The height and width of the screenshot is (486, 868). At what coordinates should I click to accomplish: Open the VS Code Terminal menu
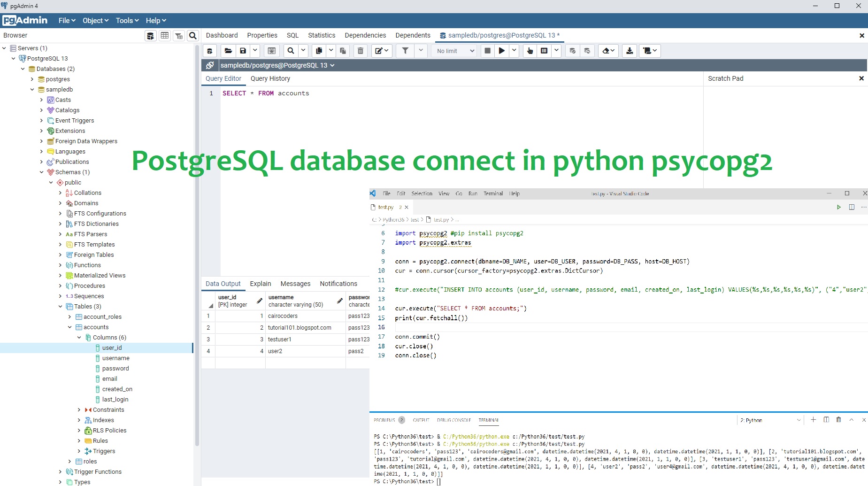pyautogui.click(x=493, y=193)
